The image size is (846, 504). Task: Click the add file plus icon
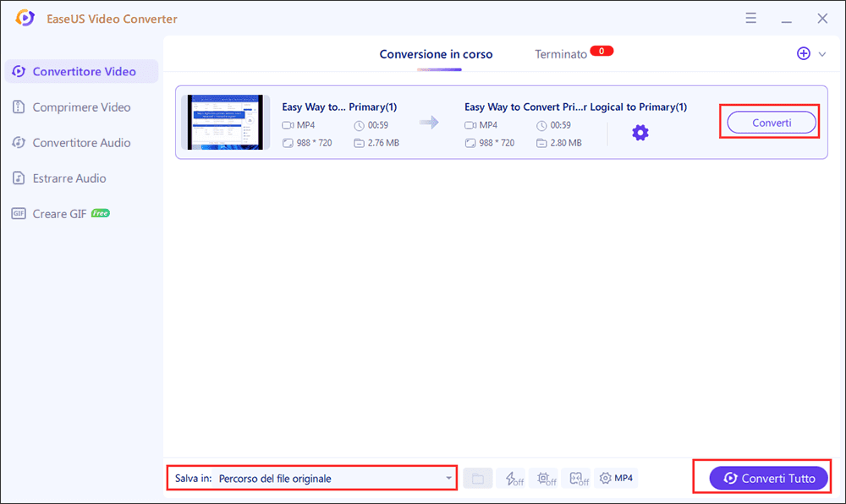pos(804,53)
